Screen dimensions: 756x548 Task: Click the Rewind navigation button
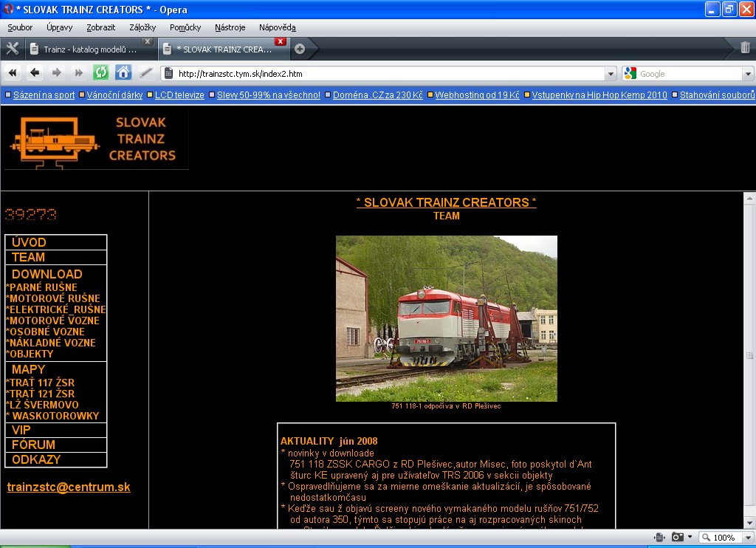13,73
